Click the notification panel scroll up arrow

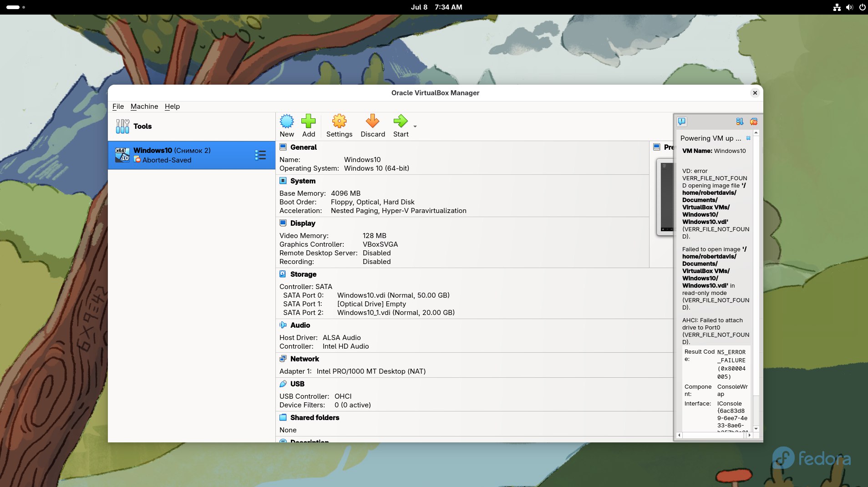click(756, 133)
